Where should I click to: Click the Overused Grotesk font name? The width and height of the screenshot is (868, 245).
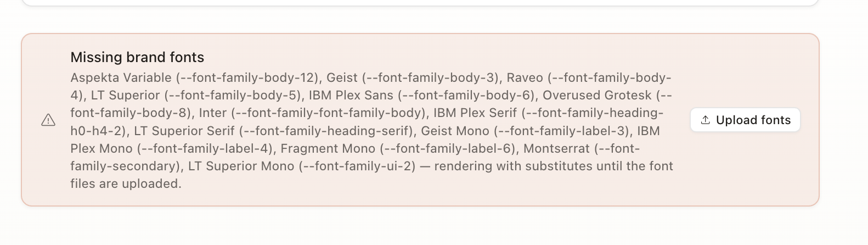click(x=597, y=95)
